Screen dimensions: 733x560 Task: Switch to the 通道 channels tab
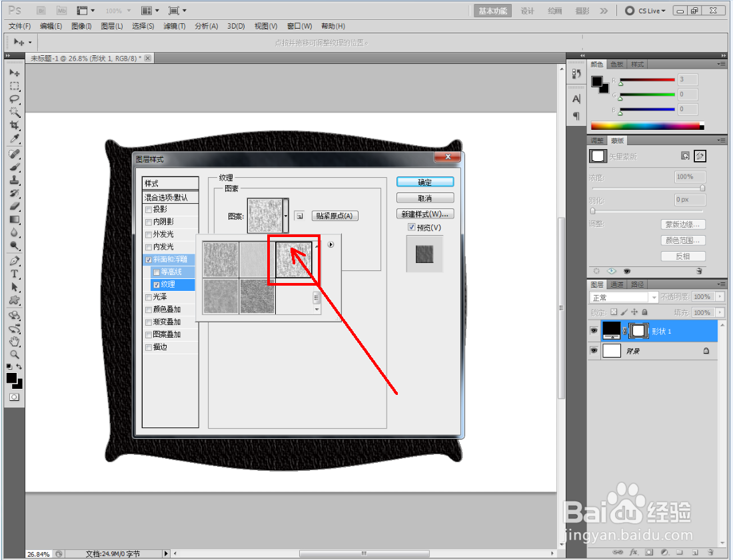click(616, 284)
